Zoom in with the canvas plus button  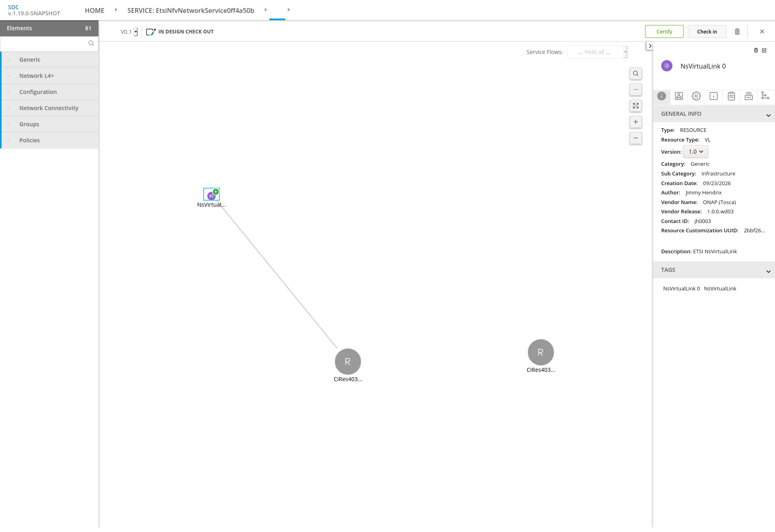click(636, 122)
